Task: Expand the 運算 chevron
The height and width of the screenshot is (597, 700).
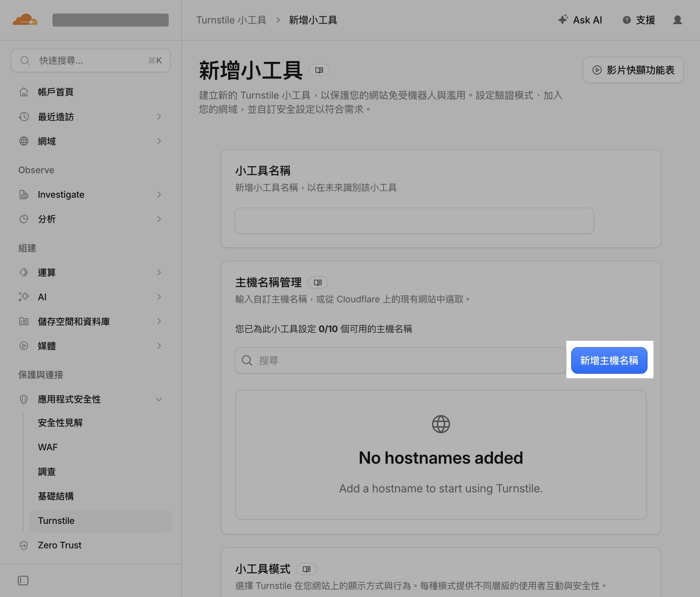Action: [x=159, y=272]
